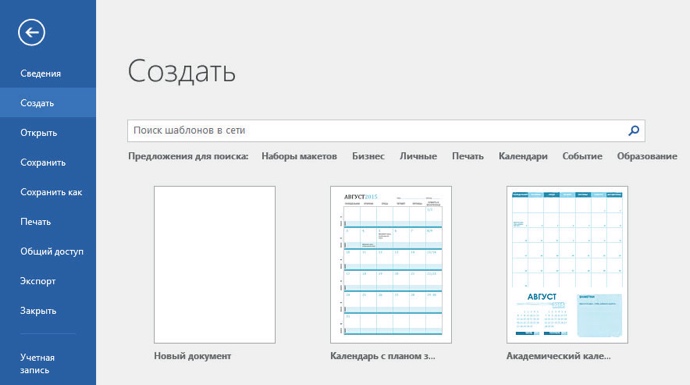Screen dimensions: 690x385
Task: Open Учетная запись page
Action: (x=37, y=363)
